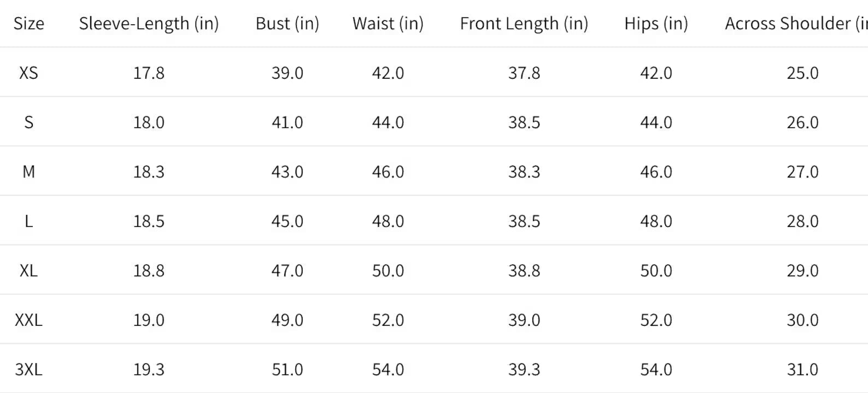The height and width of the screenshot is (393, 868).
Task: Select the hips value 52.0
Action: click(656, 320)
